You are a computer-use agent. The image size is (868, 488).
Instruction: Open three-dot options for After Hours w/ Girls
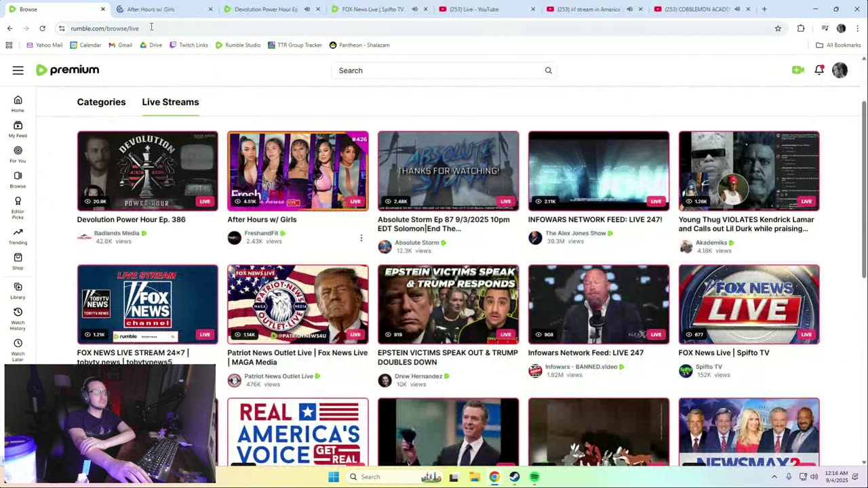(x=361, y=238)
